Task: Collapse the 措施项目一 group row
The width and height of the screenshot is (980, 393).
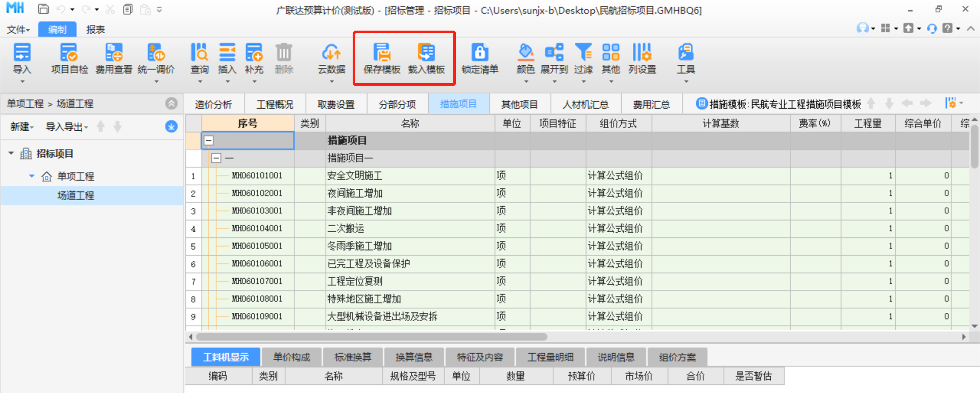Action: [216, 158]
